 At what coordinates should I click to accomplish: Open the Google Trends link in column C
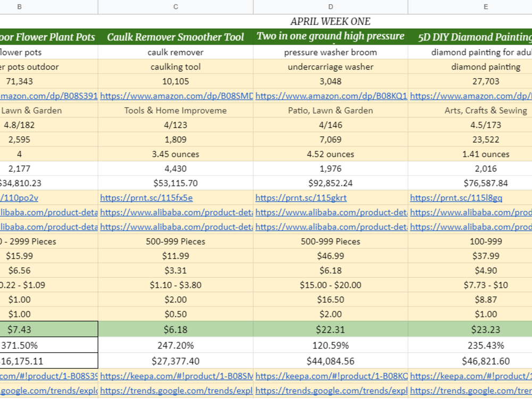[x=176, y=391]
